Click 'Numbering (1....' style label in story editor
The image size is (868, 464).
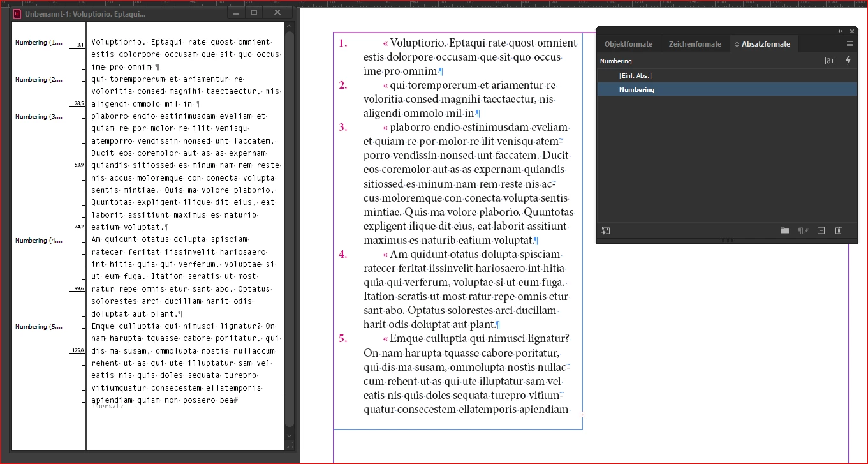point(40,43)
